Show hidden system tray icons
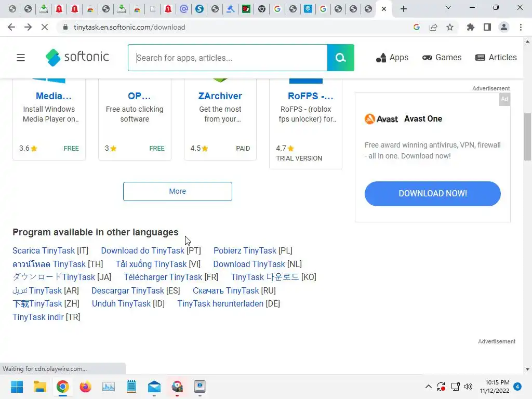 (429, 387)
